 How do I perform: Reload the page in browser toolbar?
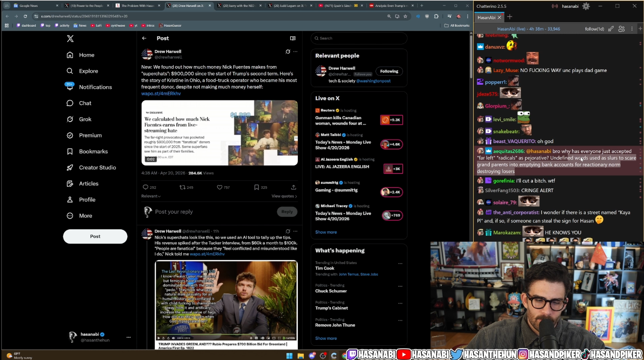click(x=25, y=16)
